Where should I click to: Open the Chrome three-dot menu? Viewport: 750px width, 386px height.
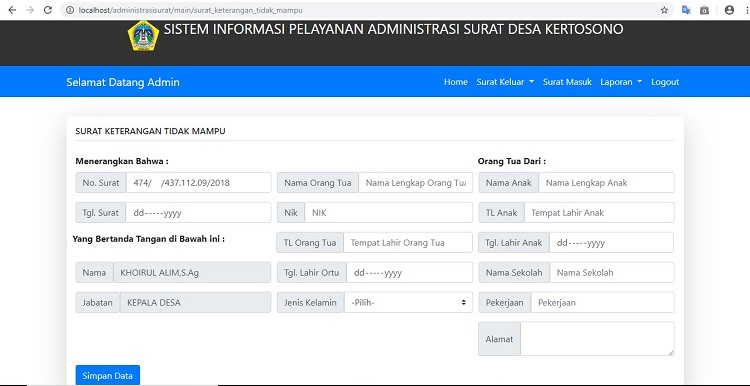[746, 10]
